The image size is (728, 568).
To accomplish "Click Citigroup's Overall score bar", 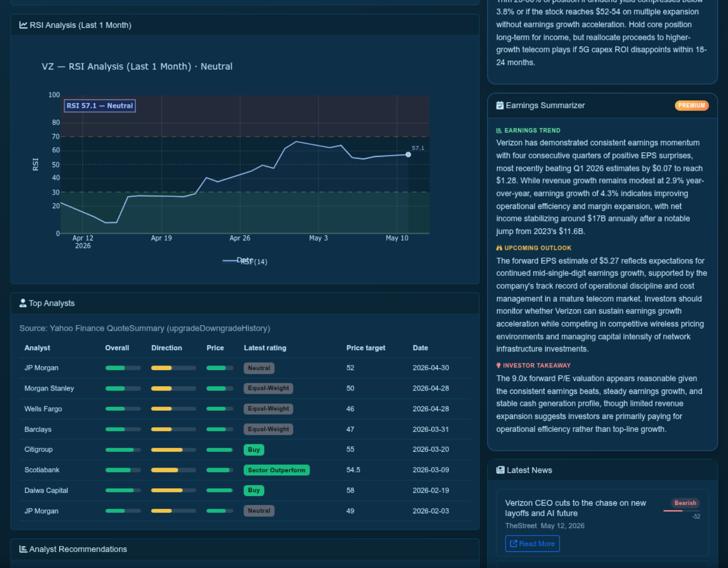I will [123, 450].
